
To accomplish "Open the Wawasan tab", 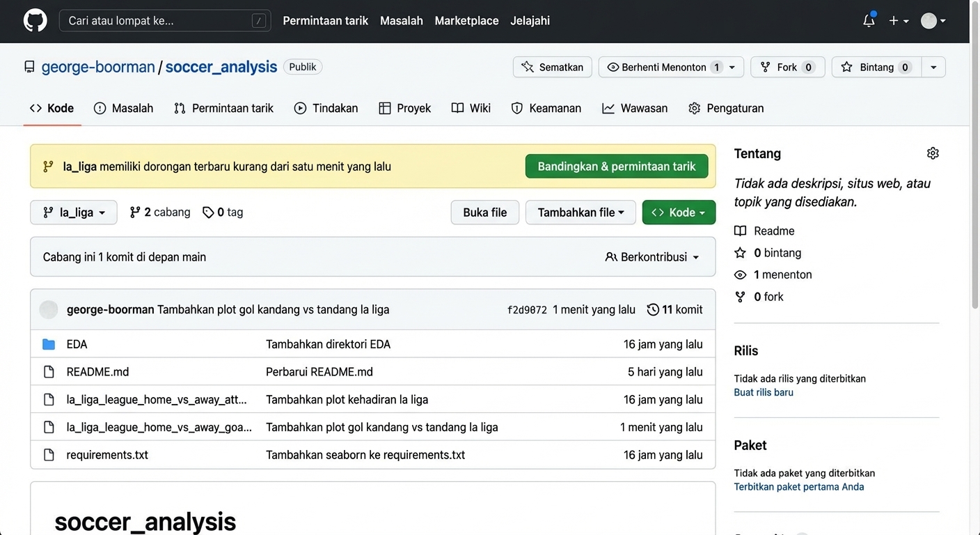I will 635,108.
